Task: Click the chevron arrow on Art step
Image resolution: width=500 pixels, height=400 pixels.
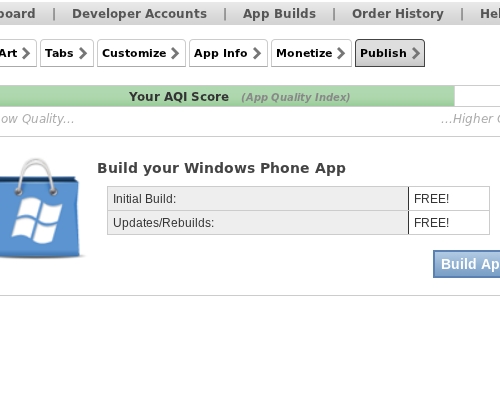Action: coord(26,53)
